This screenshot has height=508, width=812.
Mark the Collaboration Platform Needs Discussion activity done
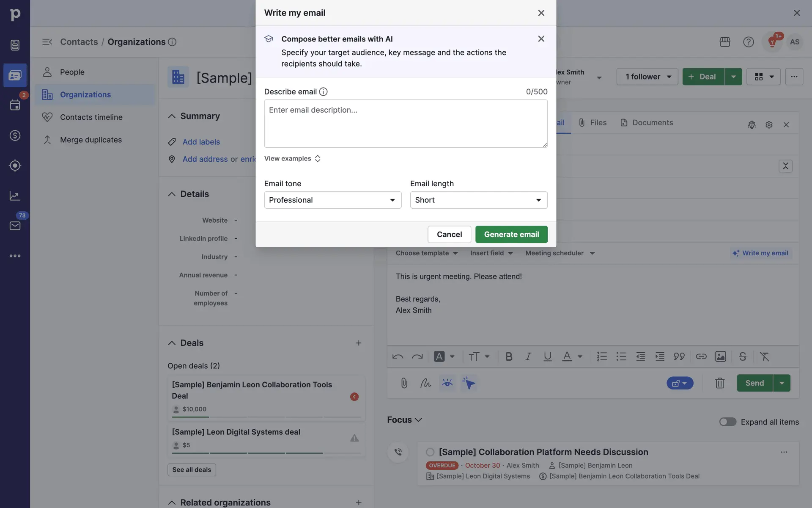pyautogui.click(x=430, y=452)
